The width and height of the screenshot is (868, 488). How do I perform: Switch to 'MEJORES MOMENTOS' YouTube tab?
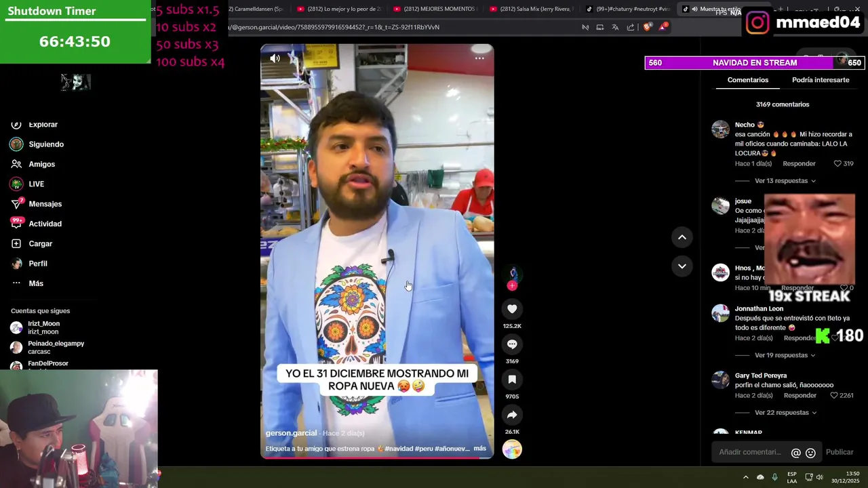pyautogui.click(x=435, y=9)
